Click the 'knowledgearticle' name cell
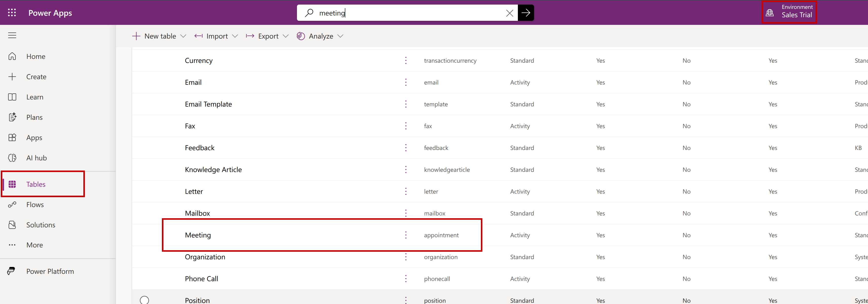868x304 pixels. pyautogui.click(x=447, y=169)
